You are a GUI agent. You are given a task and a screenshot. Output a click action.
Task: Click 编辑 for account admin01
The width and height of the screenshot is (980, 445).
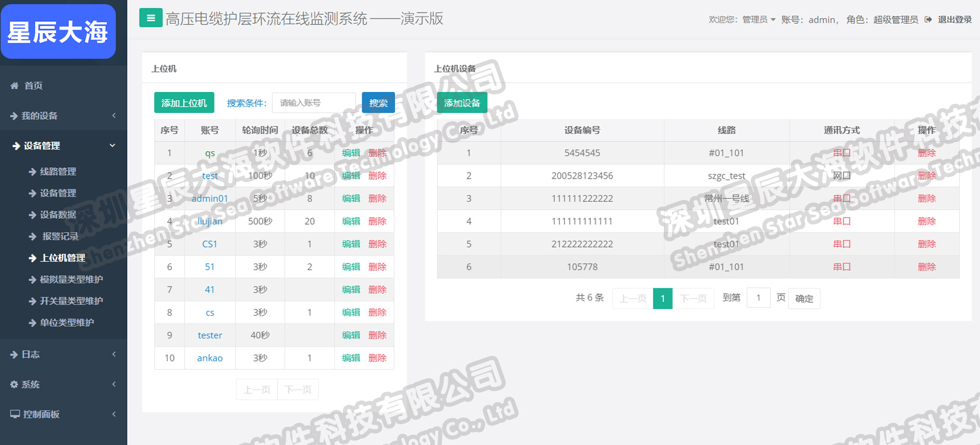pyautogui.click(x=351, y=198)
